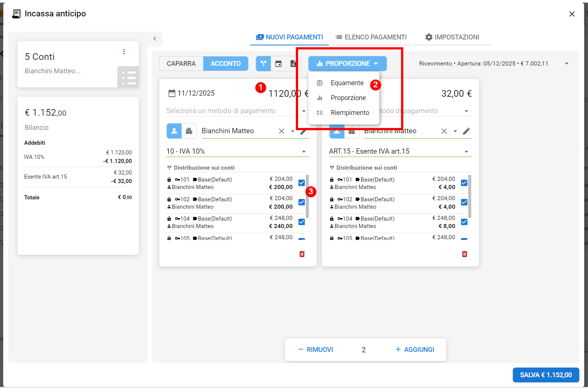The width and height of the screenshot is (588, 388).
Task: Toggle the account 104 checkbox in the first payment
Action: tap(301, 222)
